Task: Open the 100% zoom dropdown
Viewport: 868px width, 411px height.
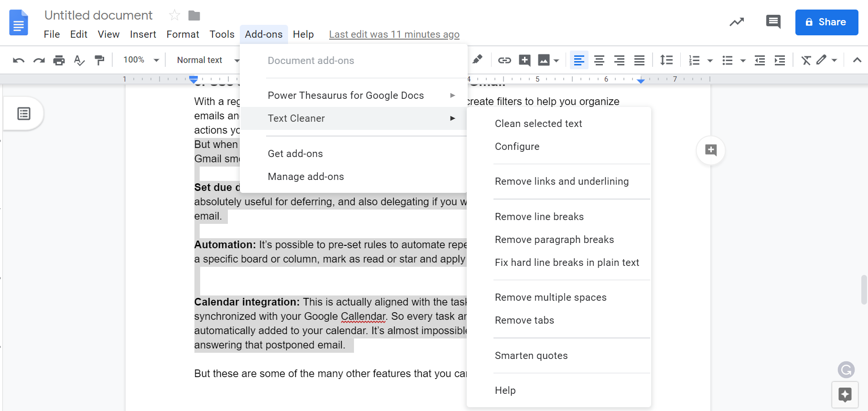Action: (141, 60)
